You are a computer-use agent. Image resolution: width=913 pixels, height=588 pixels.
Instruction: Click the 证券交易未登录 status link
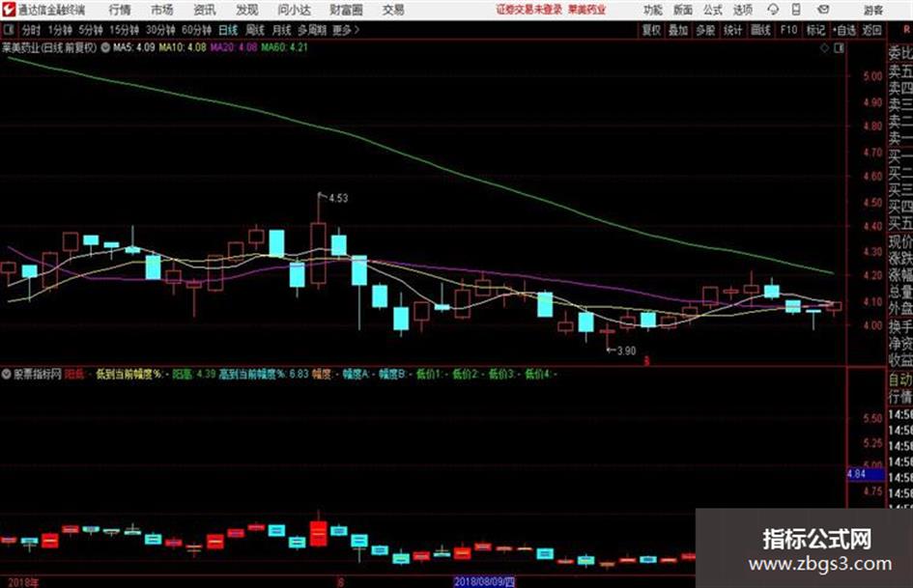[529, 10]
